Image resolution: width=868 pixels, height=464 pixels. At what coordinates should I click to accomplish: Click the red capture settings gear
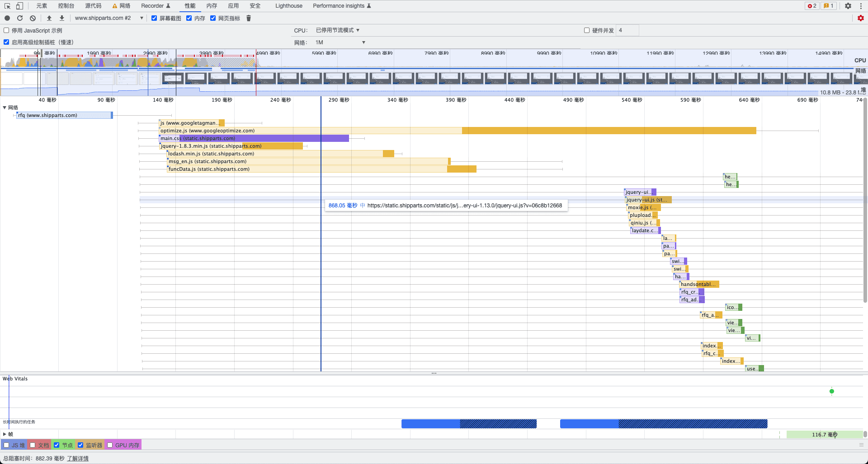[x=860, y=18]
